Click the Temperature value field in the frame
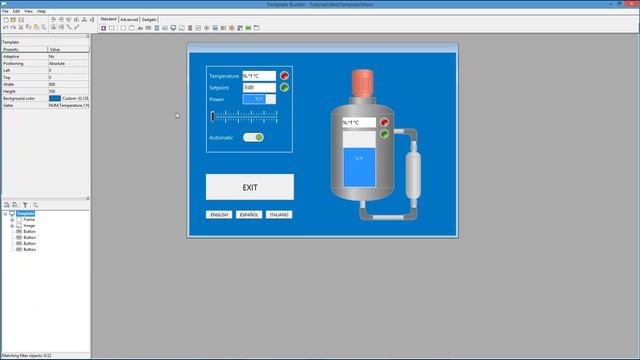Image resolution: width=640 pixels, height=360 pixels. tap(259, 76)
